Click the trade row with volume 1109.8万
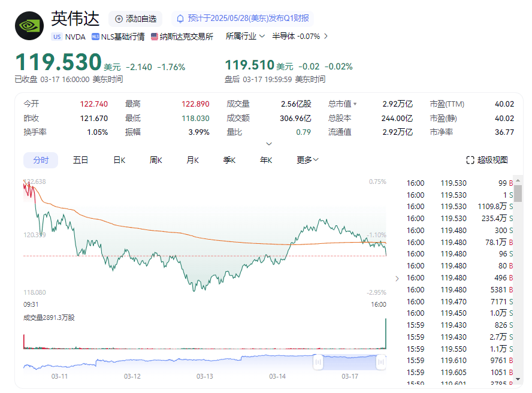The height and width of the screenshot is (393, 532). click(460, 206)
